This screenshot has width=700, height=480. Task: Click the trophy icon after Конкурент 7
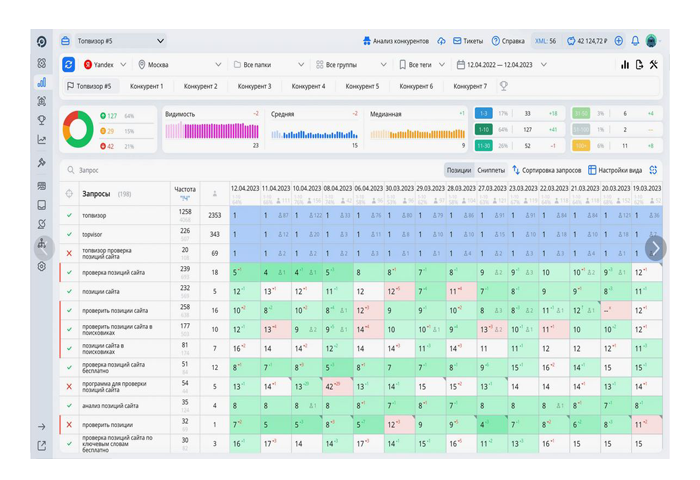coord(504,86)
